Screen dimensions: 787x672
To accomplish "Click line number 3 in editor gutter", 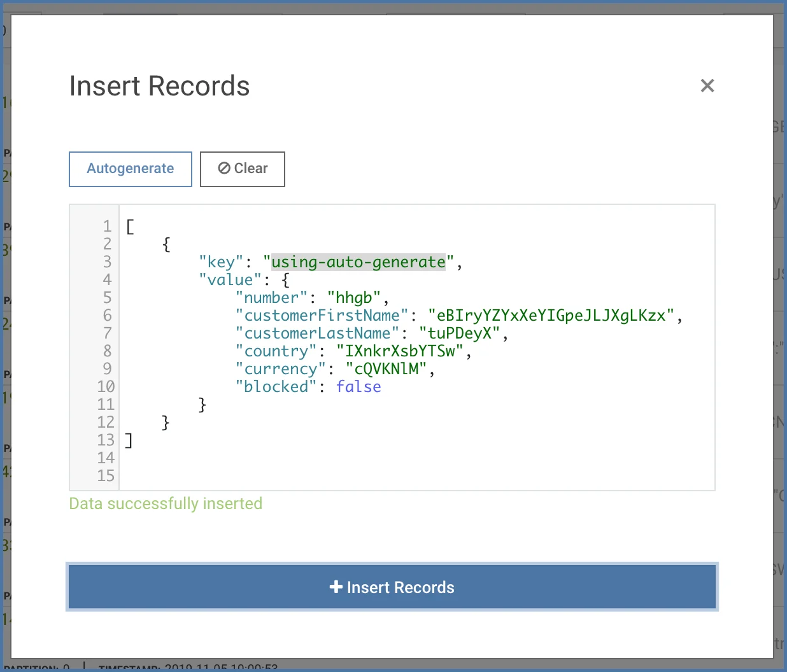I will 107,262.
